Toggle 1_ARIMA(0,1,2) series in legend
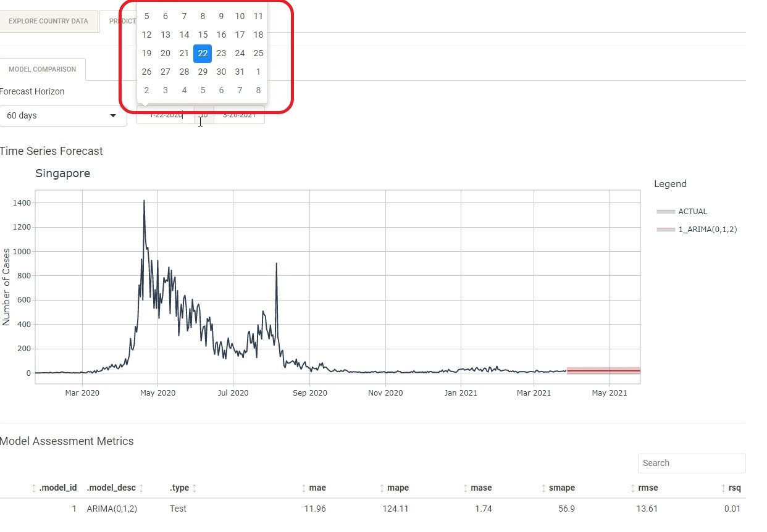 pos(707,230)
